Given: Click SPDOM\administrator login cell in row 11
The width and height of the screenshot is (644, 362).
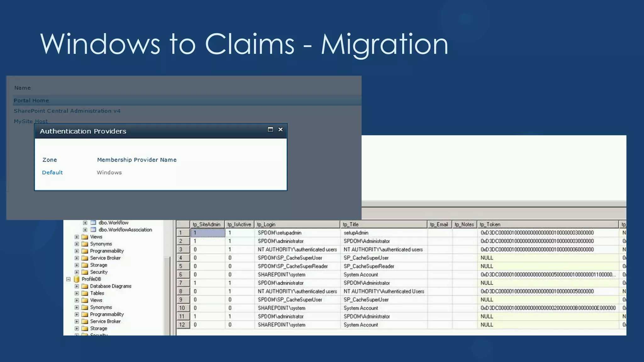Looking at the screenshot, I should (297, 316).
